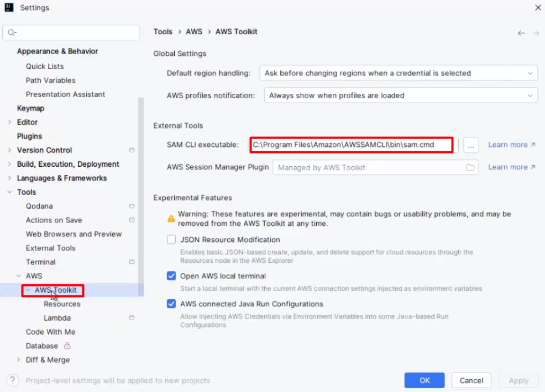This screenshot has height=392, width=545.
Task: Click the search magnifier icon in settings search
Action: click(x=12, y=32)
